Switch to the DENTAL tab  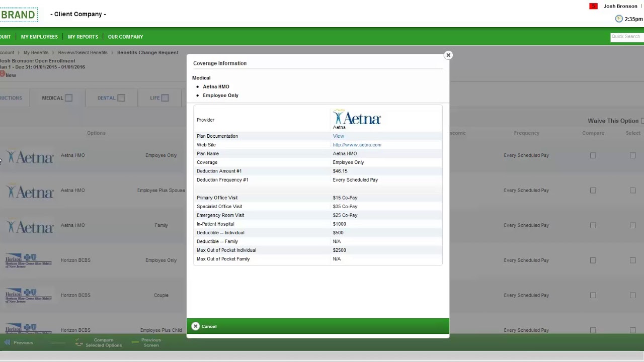pos(111,98)
